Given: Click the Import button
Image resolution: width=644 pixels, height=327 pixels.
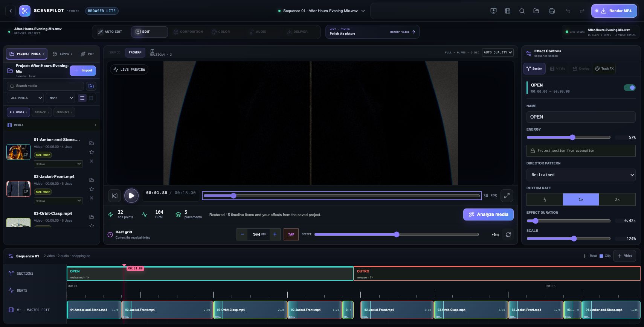Looking at the screenshot, I should (83, 71).
